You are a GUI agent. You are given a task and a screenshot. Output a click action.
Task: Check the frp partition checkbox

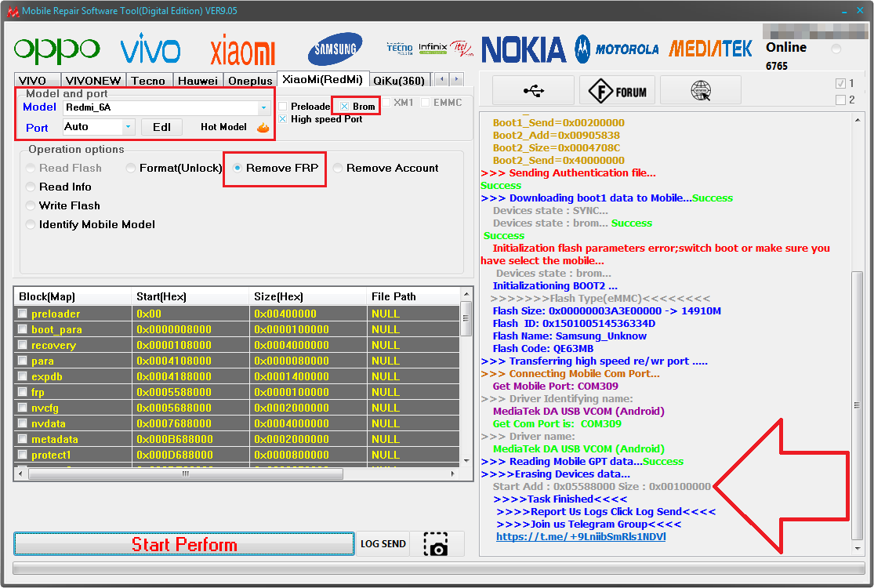pos(22,392)
